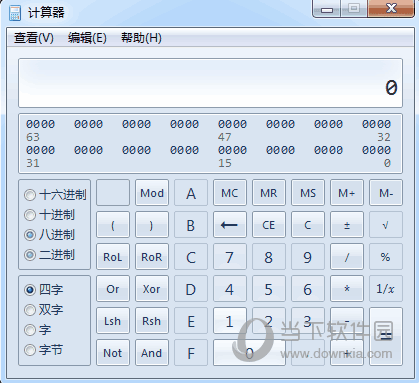Click the minus subtraction button
419x383 pixels.
coord(347,321)
